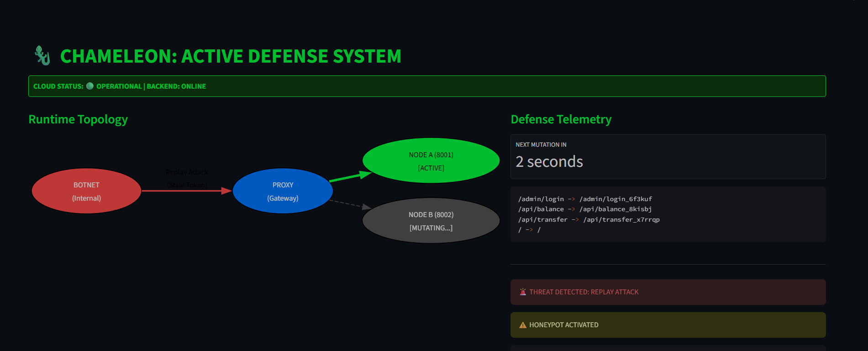Click the Defense Telemetry heading
Screen dimensions: 868x351
[x=561, y=119]
